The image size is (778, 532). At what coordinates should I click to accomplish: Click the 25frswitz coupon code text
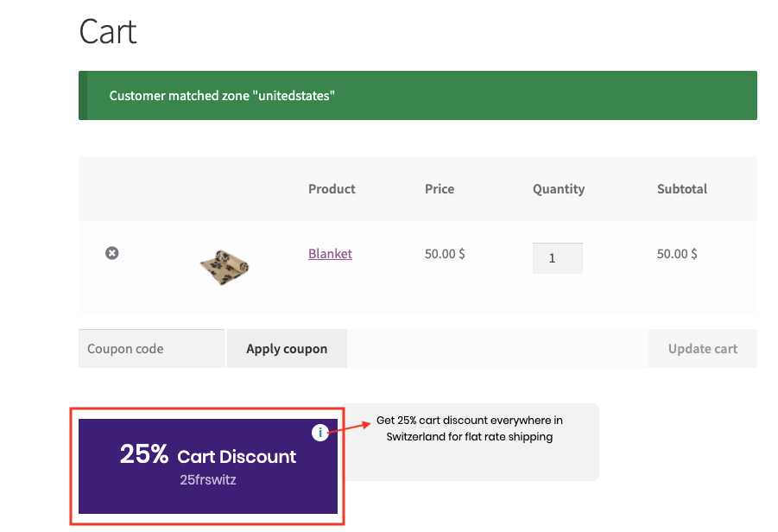click(x=207, y=480)
